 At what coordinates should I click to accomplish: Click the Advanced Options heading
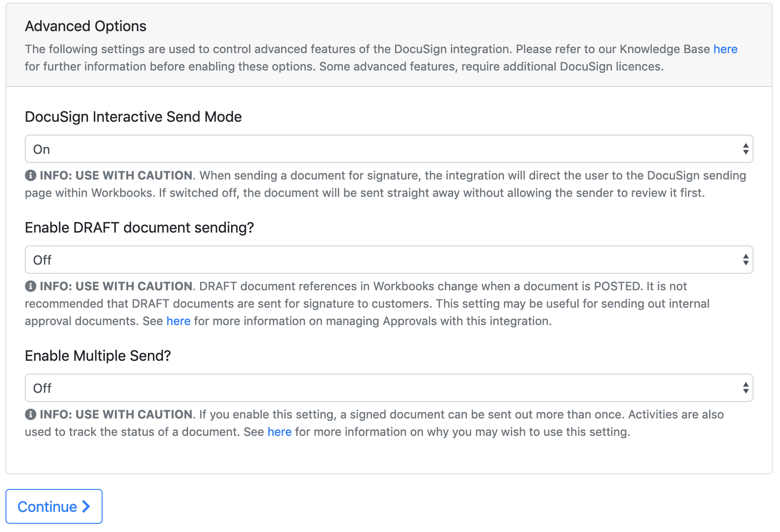(86, 26)
